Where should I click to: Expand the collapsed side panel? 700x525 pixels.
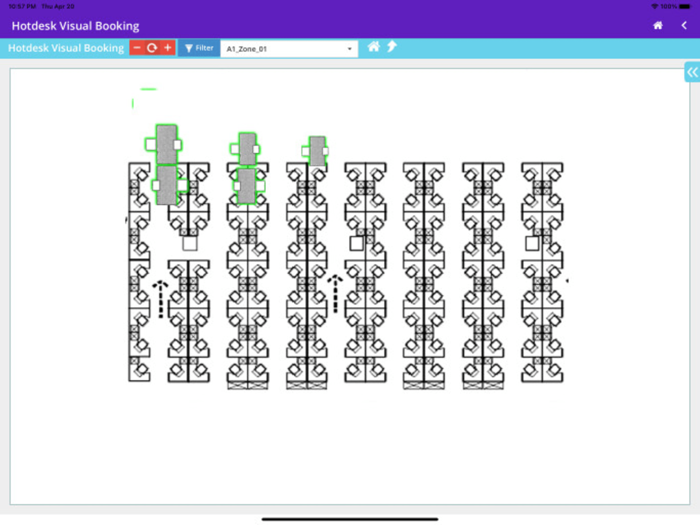[x=692, y=72]
